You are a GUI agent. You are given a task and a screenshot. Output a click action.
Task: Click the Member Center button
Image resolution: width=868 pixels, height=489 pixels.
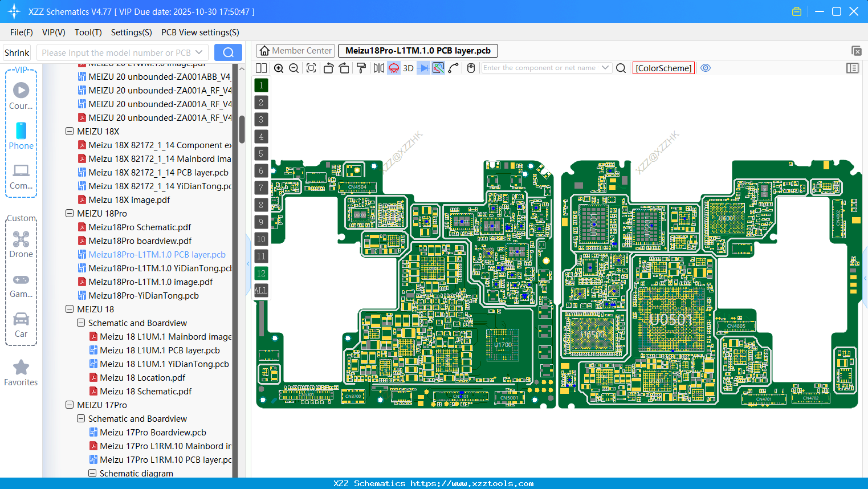click(295, 50)
